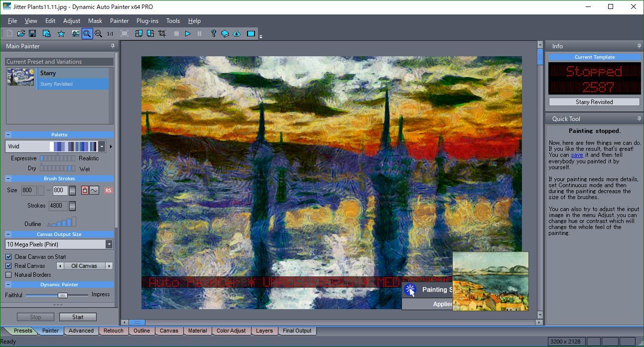Select the zoom in magnifier tool

[87, 33]
